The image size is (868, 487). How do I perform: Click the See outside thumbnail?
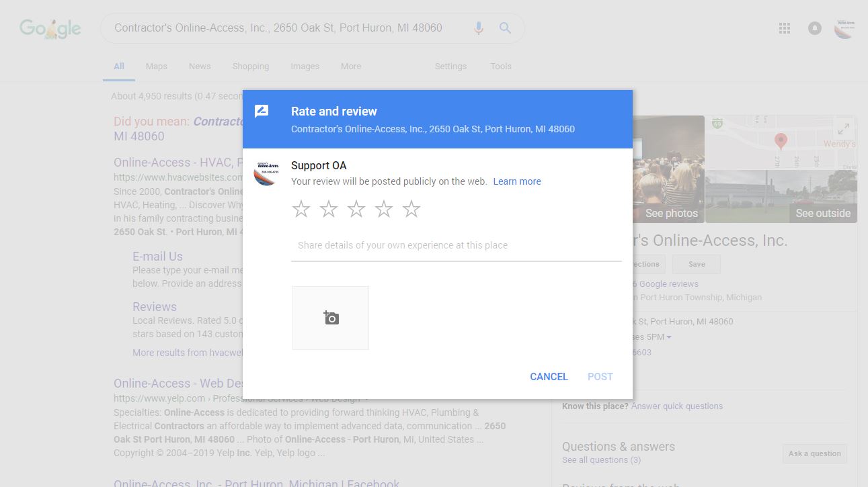pos(781,196)
